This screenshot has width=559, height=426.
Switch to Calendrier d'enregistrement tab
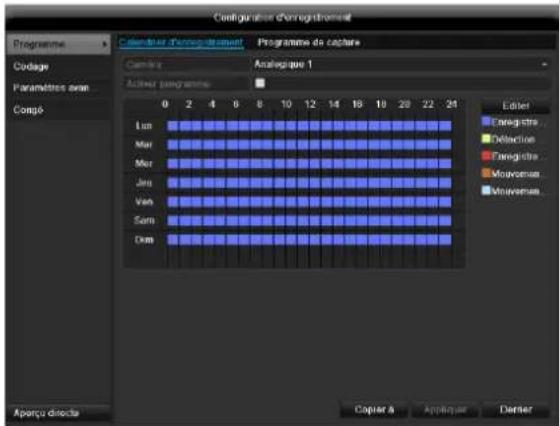click(180, 43)
